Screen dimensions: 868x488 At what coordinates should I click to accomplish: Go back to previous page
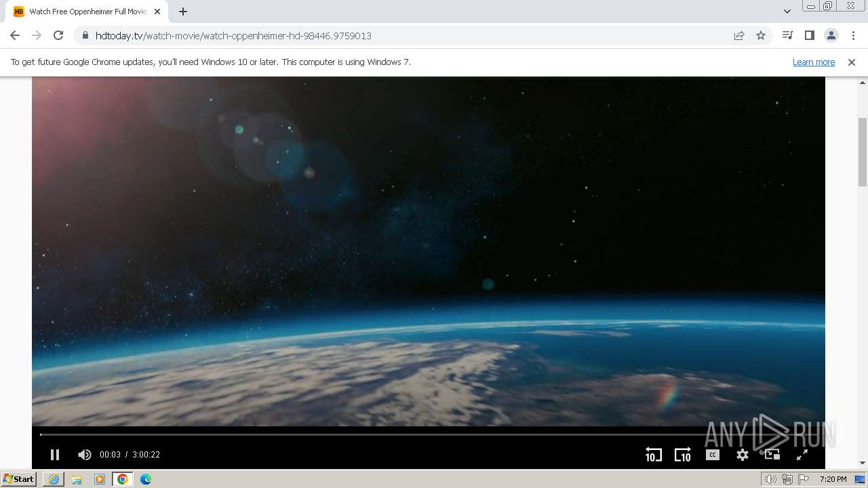[15, 35]
